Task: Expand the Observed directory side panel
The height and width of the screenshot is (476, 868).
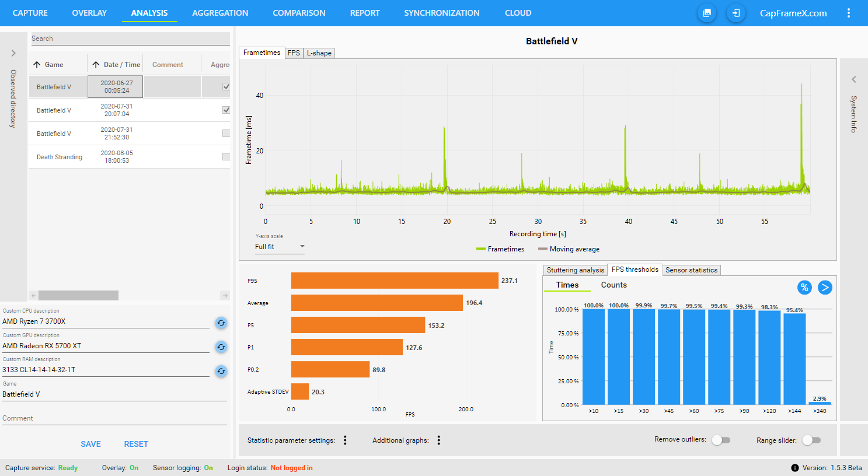Action: click(13, 53)
